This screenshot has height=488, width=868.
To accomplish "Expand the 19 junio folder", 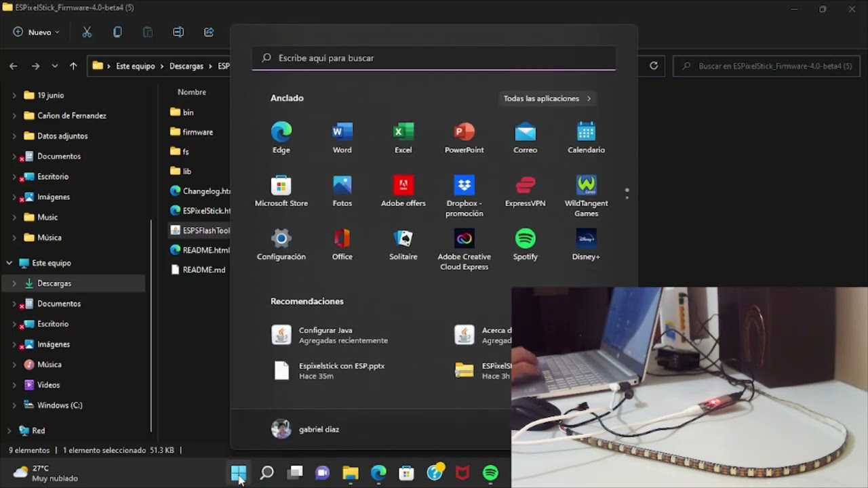I will pyautogui.click(x=14, y=96).
